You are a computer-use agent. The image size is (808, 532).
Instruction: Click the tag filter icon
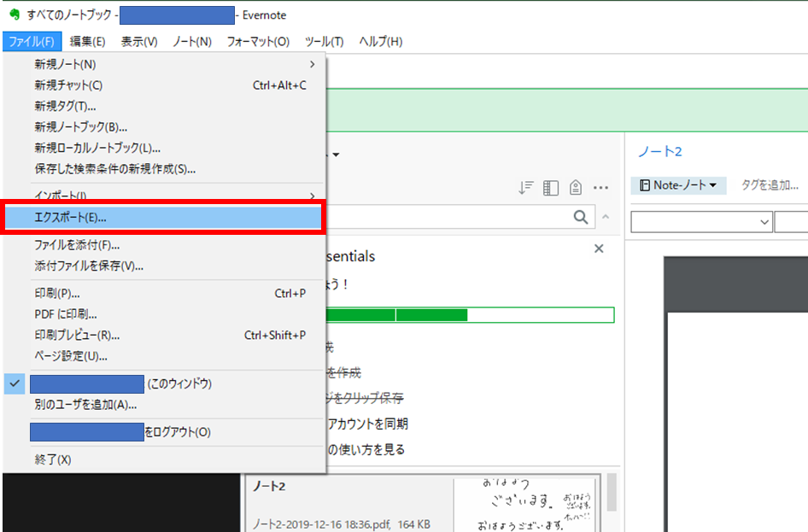click(x=576, y=188)
